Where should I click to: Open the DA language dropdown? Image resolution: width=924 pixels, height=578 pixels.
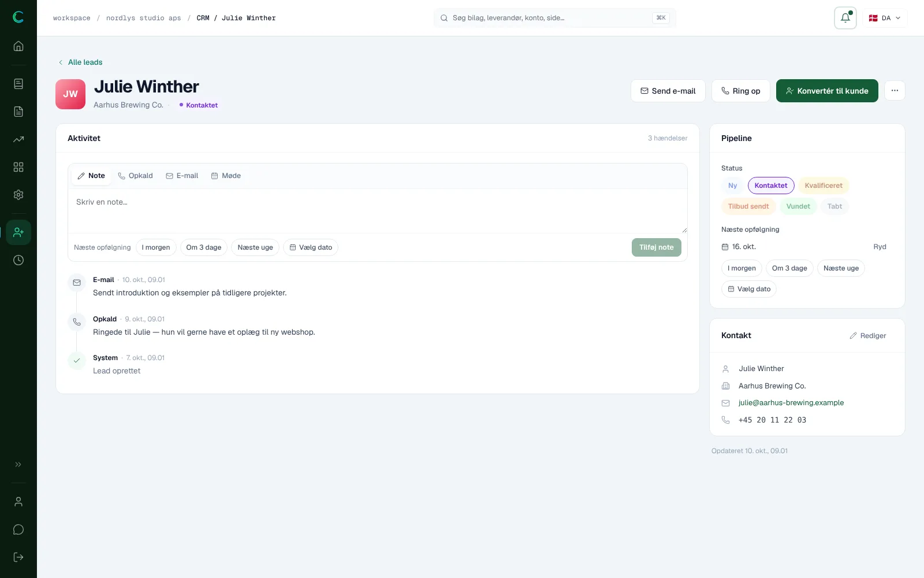click(885, 18)
